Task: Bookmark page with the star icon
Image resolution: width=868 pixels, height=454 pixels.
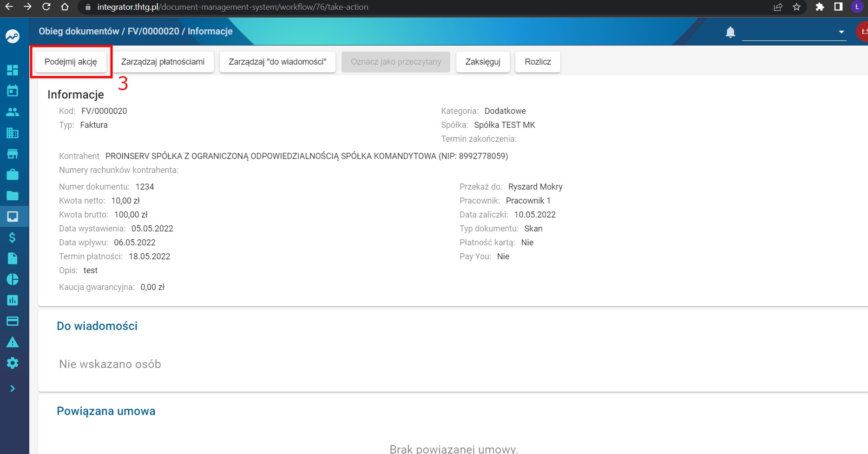Action: 797,7
